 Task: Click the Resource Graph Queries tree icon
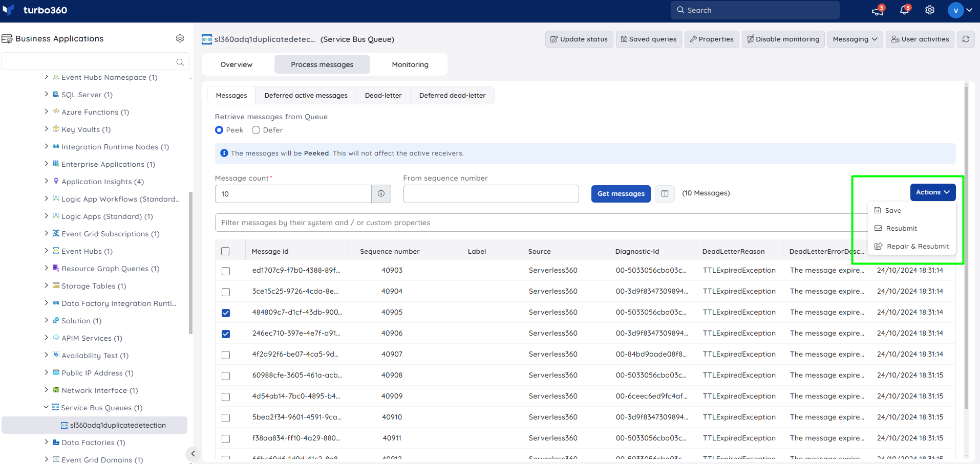click(x=56, y=268)
